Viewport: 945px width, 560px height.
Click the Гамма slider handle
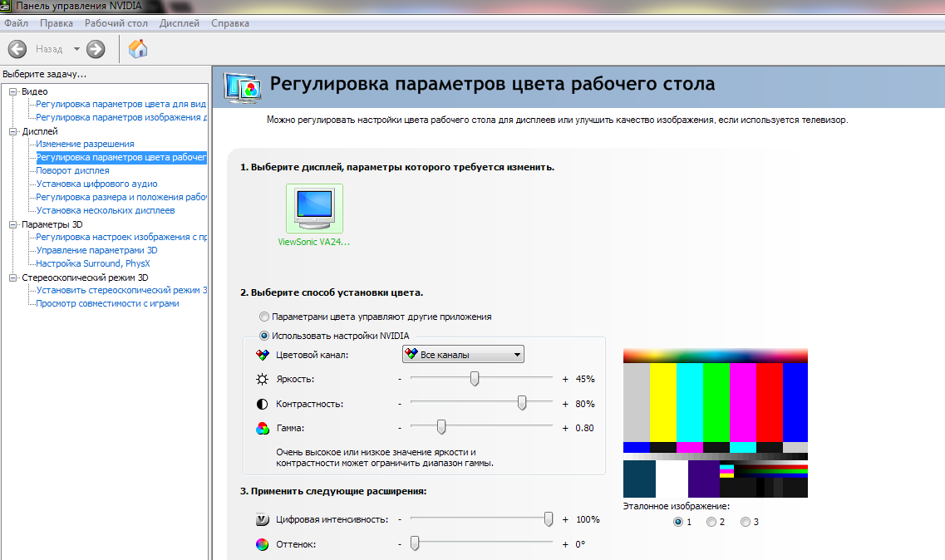[441, 427]
